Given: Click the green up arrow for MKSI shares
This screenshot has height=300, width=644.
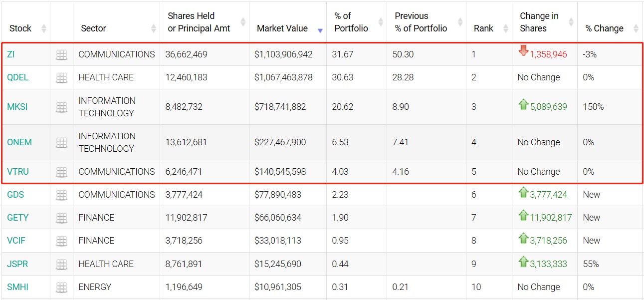Looking at the screenshot, I should click(x=523, y=105).
